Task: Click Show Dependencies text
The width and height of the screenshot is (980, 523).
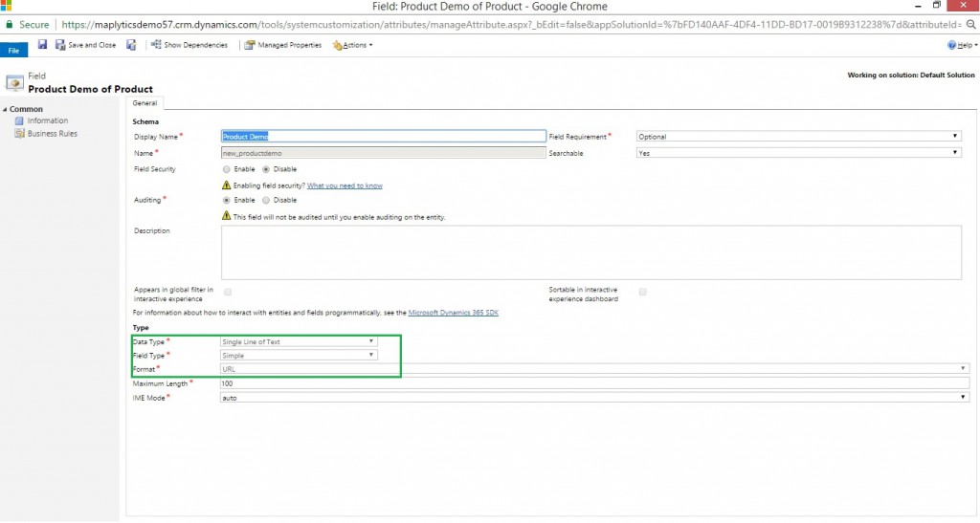Action: tap(195, 45)
